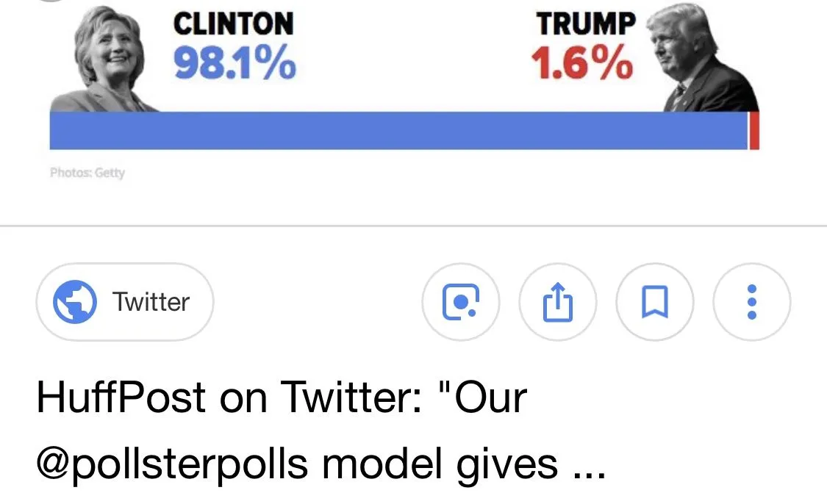This screenshot has width=827, height=504.
Task: Click the 1.6% percentage figure
Action: (x=581, y=63)
